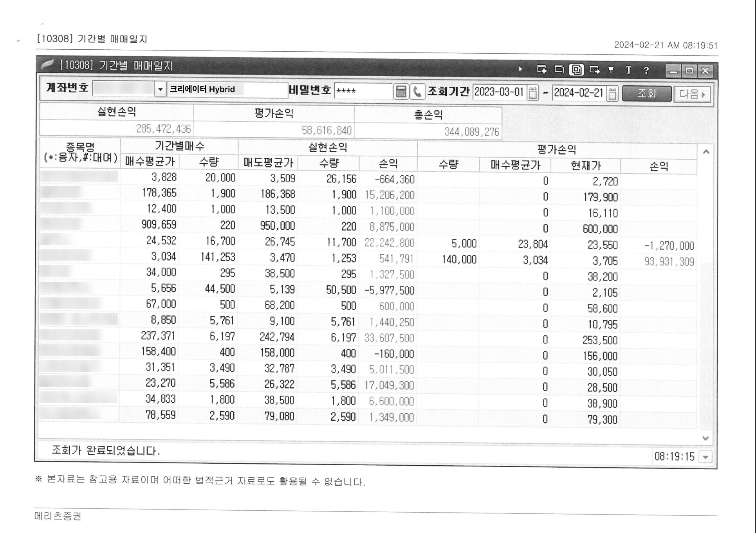Click the scrollbar up arrow of the table
Viewport: 756px width, 533px height.
click(706, 152)
